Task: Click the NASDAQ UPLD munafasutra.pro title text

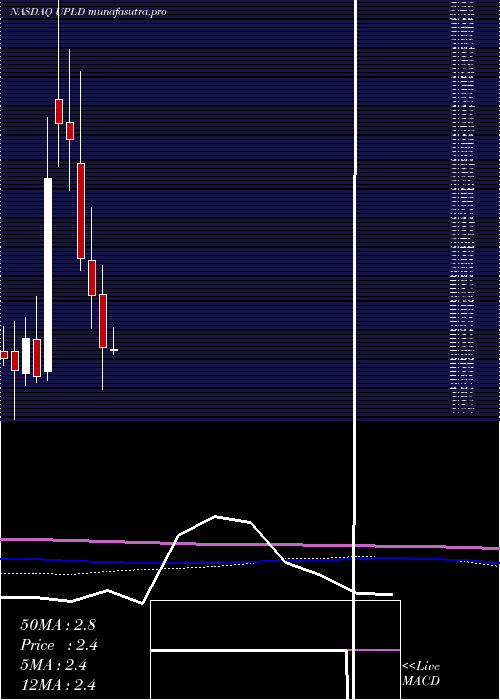Action: point(88,12)
